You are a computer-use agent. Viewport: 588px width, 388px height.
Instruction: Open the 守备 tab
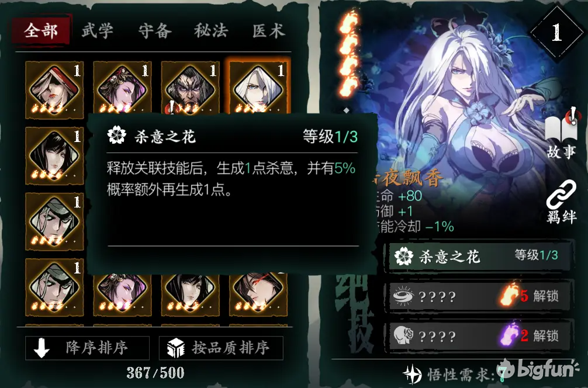(154, 30)
